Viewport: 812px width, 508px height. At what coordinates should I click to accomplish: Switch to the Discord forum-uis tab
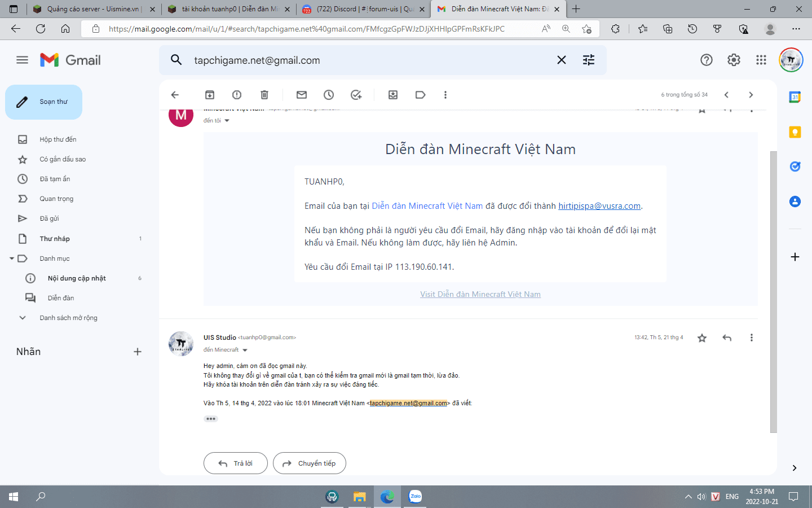tap(364, 9)
